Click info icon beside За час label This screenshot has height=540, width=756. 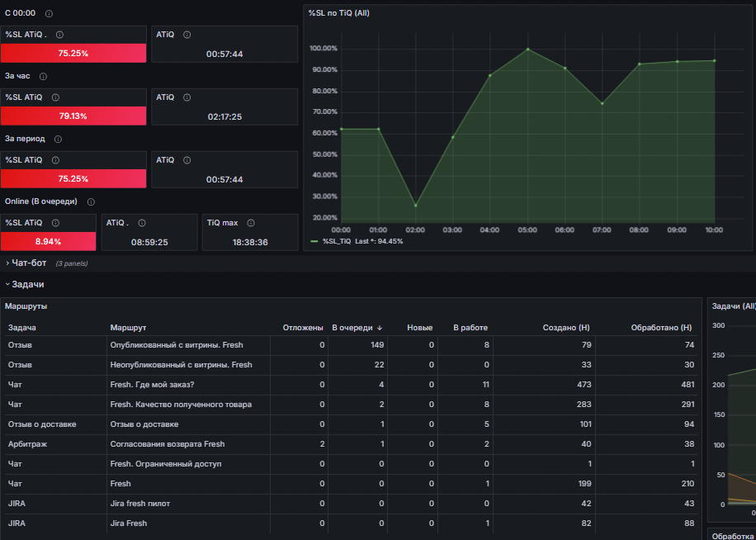(43, 77)
